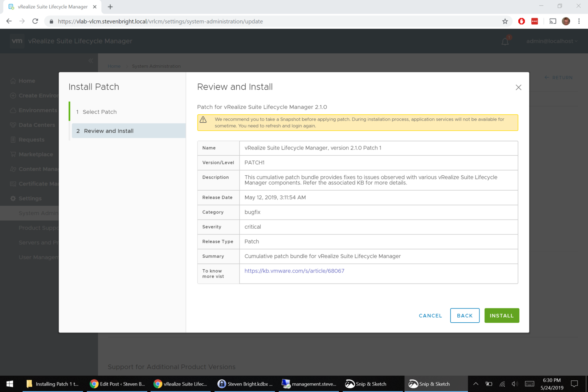Click the green INSTALL button
Screen dimensions: 588x392
tap(501, 315)
